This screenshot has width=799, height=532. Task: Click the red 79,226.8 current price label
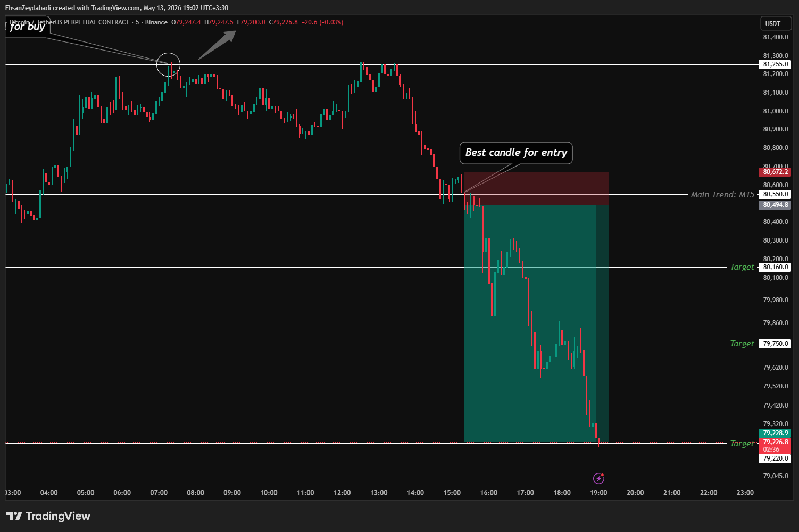(x=775, y=446)
